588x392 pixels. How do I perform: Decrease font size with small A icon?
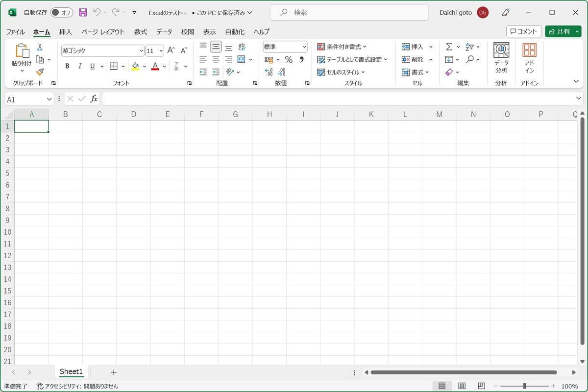coord(184,50)
